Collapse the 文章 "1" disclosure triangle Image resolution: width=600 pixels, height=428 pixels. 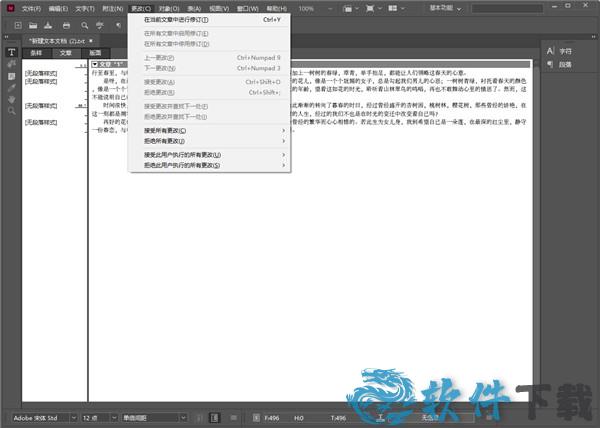(x=94, y=64)
